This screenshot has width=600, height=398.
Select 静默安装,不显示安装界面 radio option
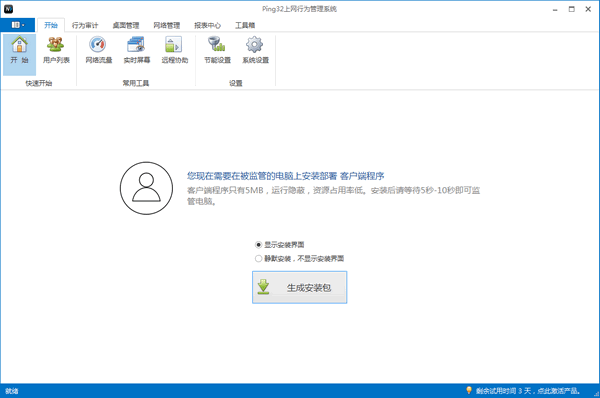300,259
